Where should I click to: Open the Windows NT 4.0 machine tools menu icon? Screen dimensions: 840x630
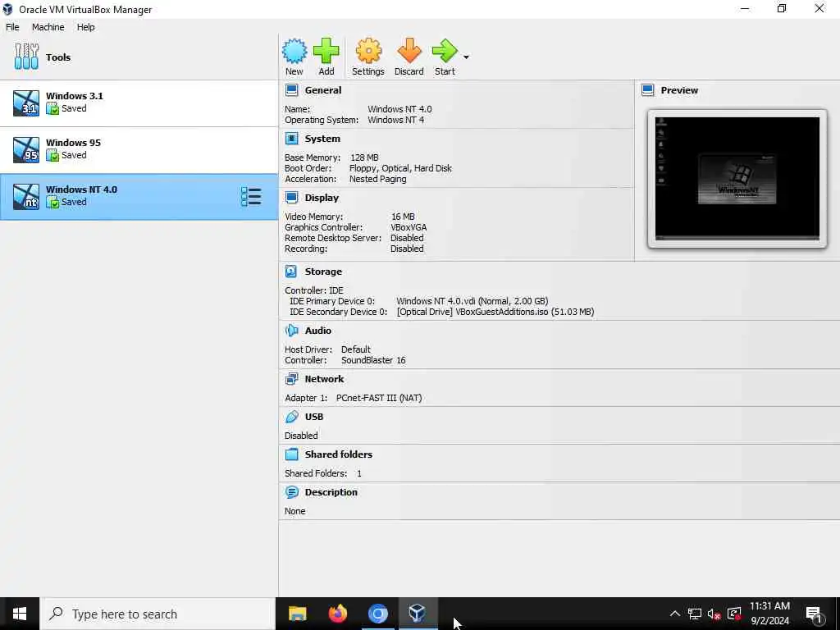click(x=251, y=197)
